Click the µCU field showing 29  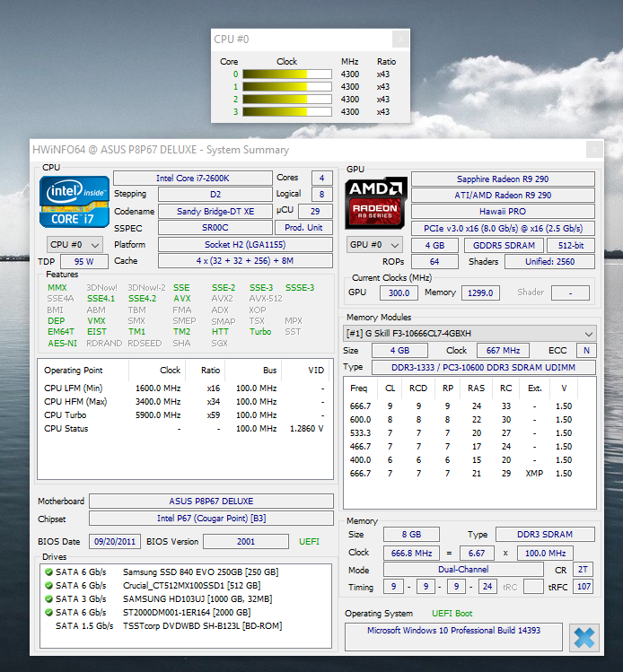click(x=315, y=211)
